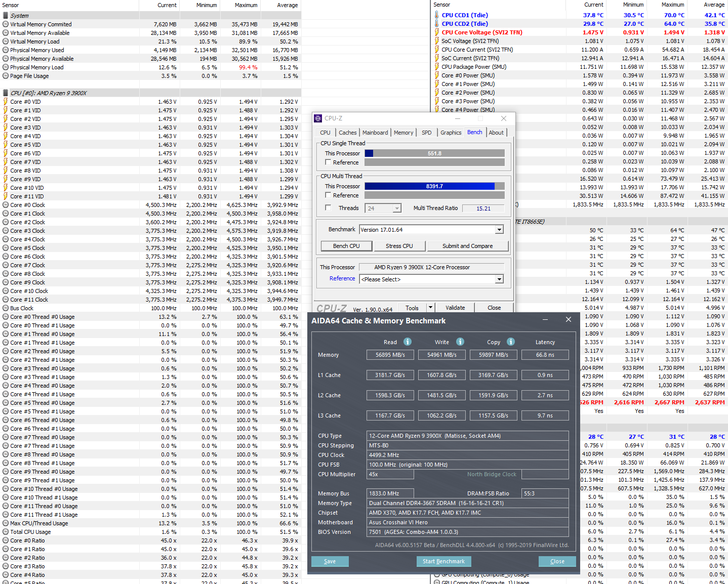
Task: Select the Physical Memory Load row label
Action: pyautogui.click(x=37, y=67)
